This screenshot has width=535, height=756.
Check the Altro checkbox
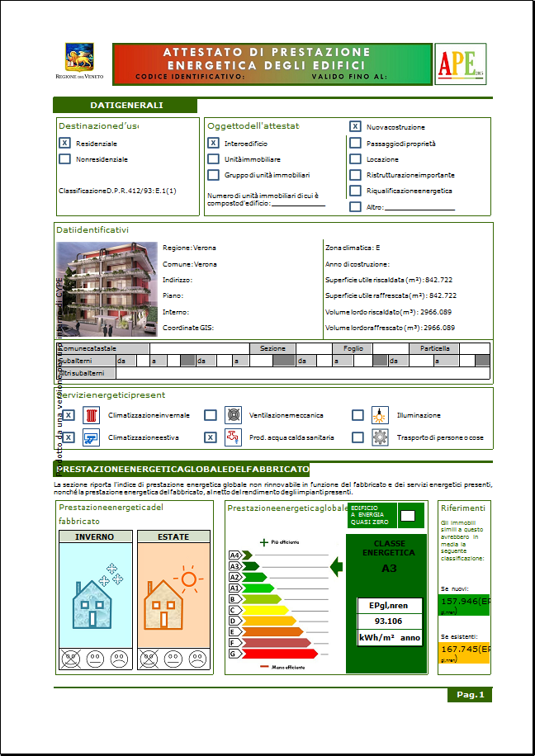pyautogui.click(x=355, y=207)
